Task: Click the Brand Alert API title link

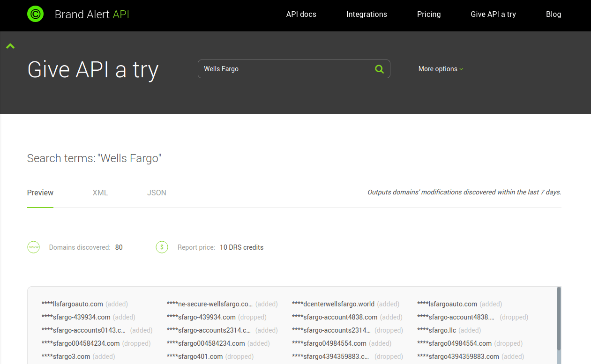Action: click(x=92, y=14)
